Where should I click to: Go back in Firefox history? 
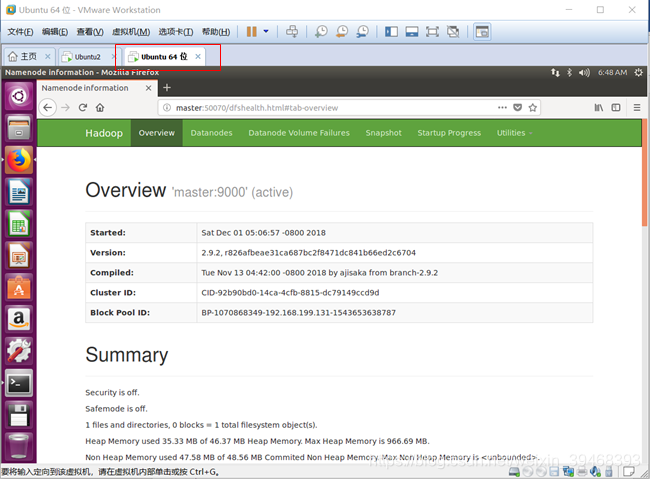48,108
